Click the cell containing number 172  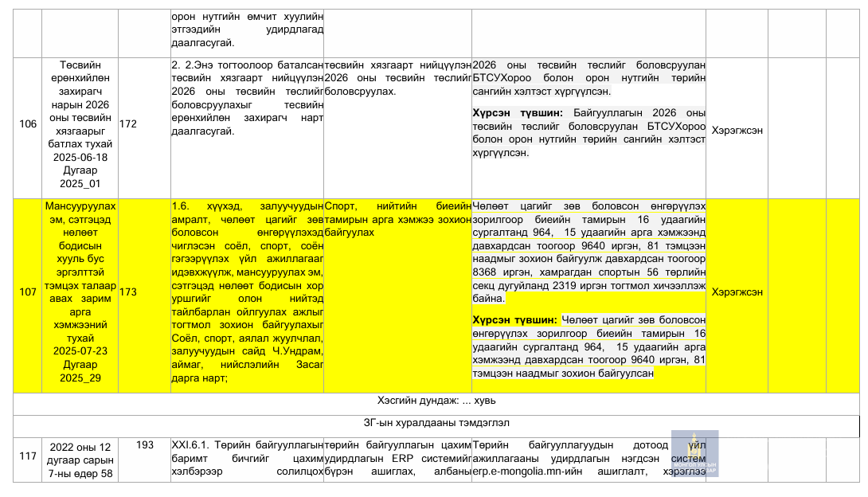coord(128,124)
